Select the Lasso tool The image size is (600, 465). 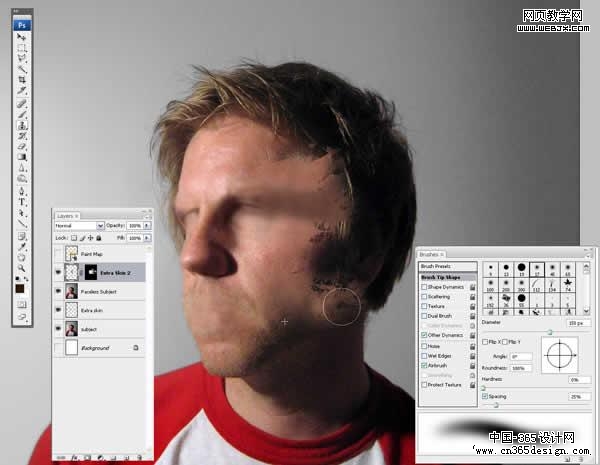pyautogui.click(x=22, y=58)
